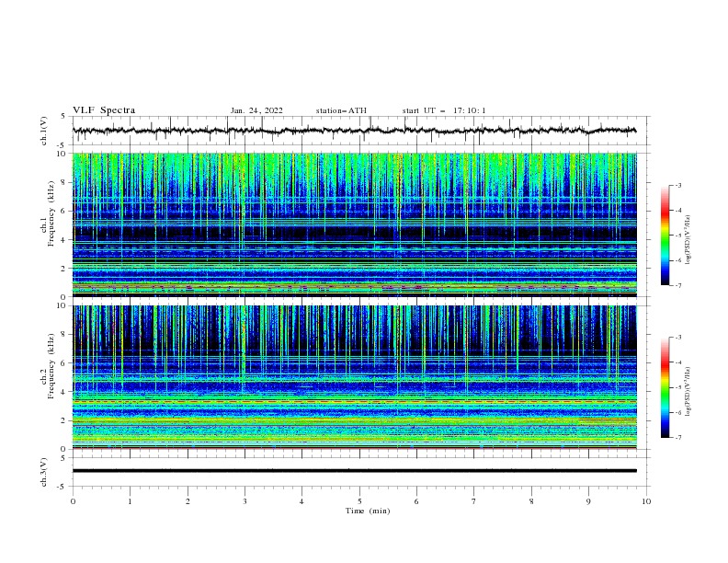The height and width of the screenshot is (563, 728).
Task: Click the 'start UT = 17:10:1' text
Action: click(x=444, y=110)
